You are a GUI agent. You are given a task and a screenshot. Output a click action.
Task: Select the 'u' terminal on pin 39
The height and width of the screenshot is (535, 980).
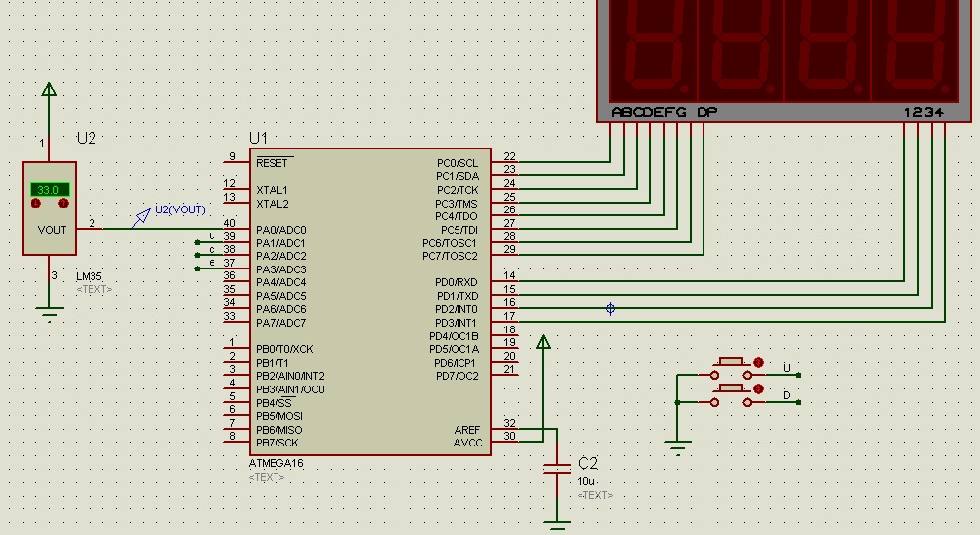click(198, 243)
